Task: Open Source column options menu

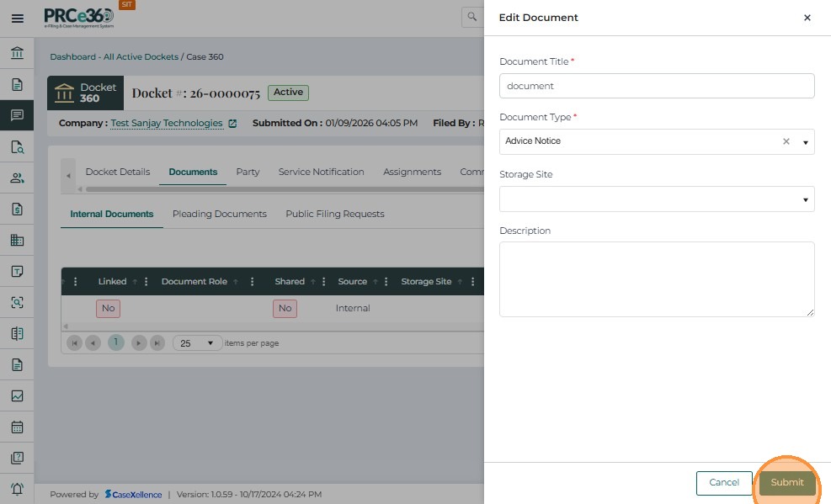Action: pos(386,282)
